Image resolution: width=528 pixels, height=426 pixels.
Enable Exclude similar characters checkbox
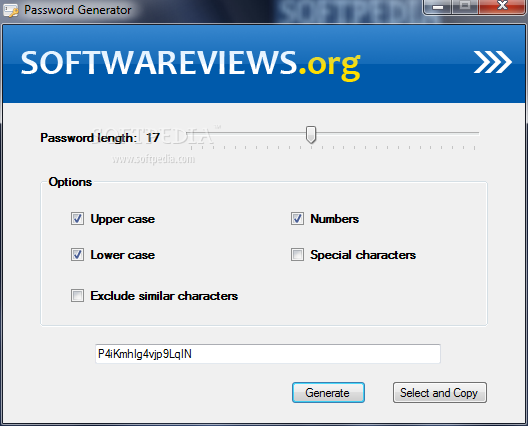77,296
